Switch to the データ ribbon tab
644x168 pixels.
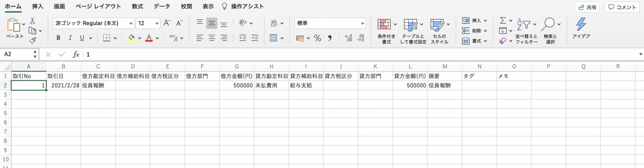point(162,6)
